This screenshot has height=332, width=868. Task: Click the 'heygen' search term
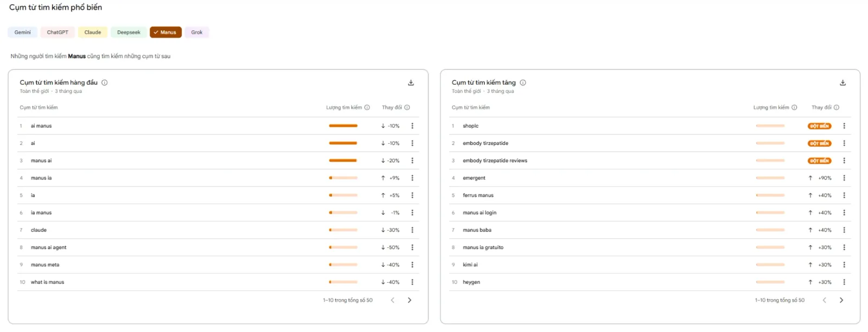point(471,282)
